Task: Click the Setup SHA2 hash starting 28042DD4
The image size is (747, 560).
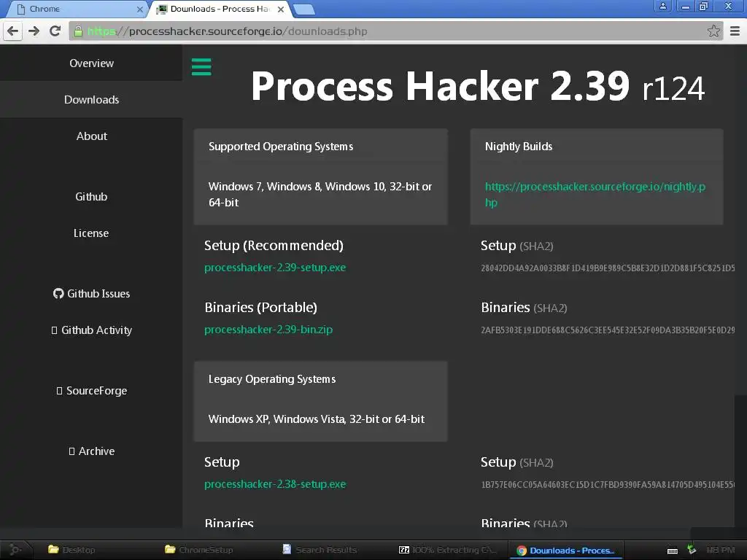Action: 608,268
